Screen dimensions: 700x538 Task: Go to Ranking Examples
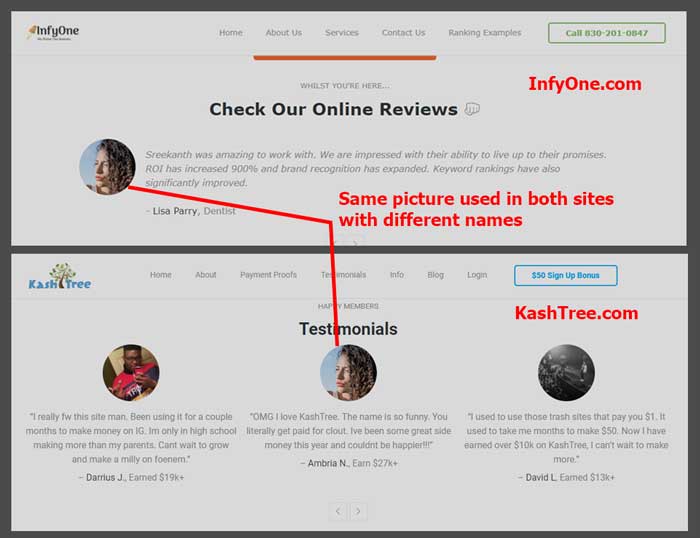tap(485, 33)
